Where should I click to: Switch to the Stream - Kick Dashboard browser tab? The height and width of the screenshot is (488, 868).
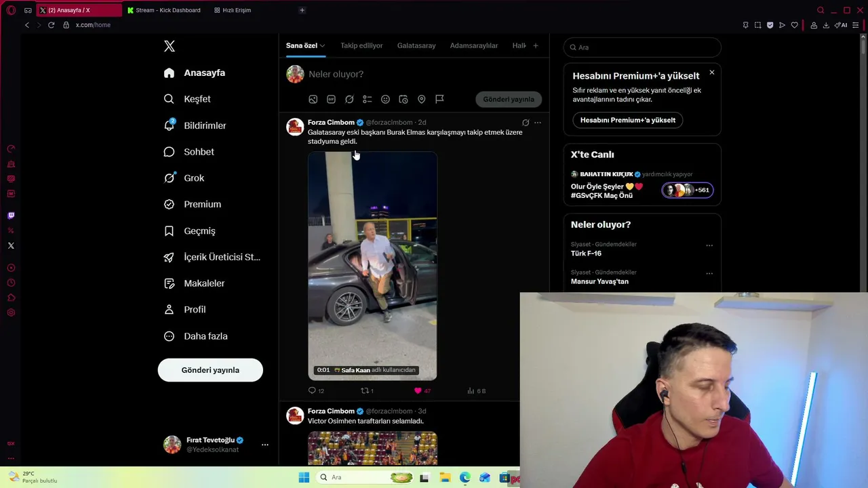point(163,10)
